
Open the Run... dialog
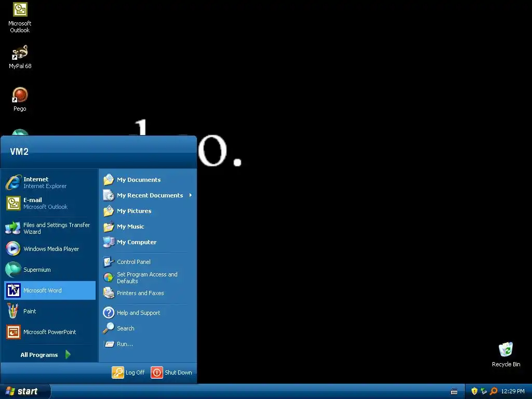tap(148, 344)
